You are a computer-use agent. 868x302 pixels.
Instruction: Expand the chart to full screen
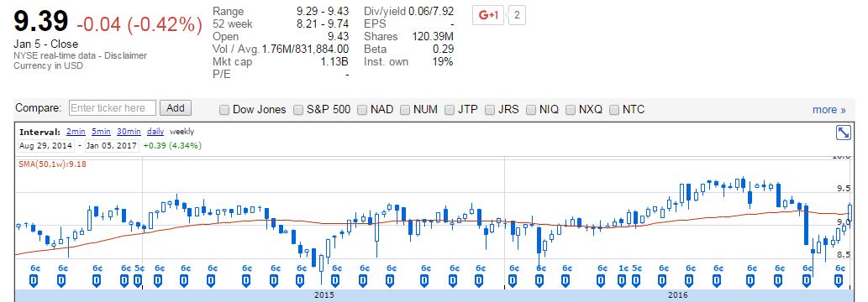coord(843,133)
